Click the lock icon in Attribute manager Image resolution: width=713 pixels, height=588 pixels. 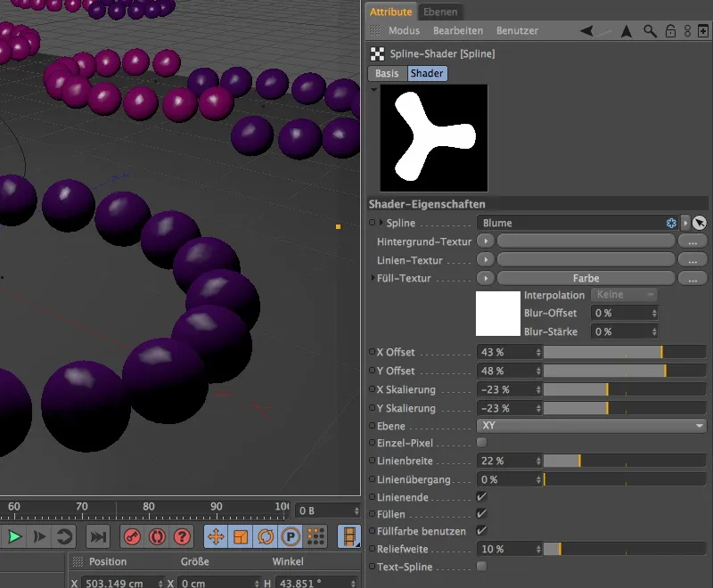pyautogui.click(x=669, y=31)
